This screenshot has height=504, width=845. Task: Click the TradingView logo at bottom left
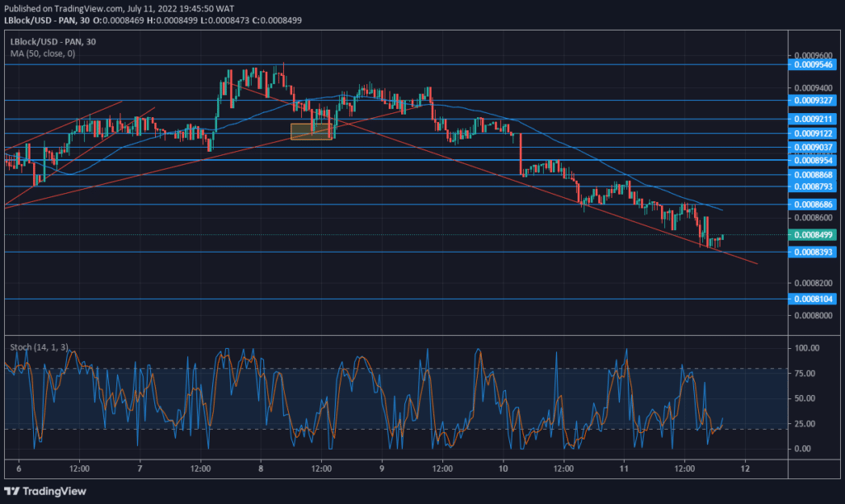point(45,491)
